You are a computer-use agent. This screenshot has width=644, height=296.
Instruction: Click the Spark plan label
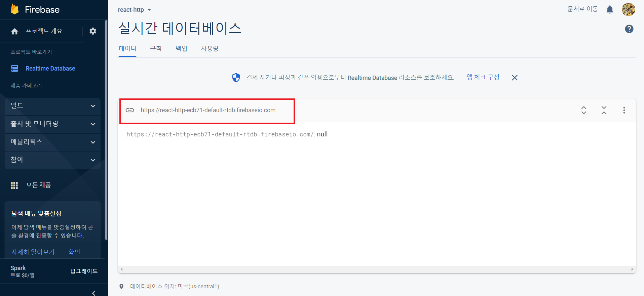(18, 268)
